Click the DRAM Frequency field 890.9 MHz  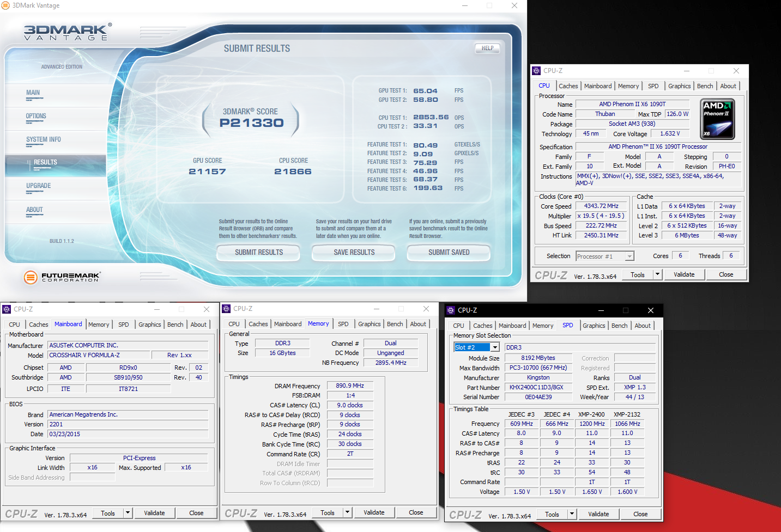(x=350, y=386)
